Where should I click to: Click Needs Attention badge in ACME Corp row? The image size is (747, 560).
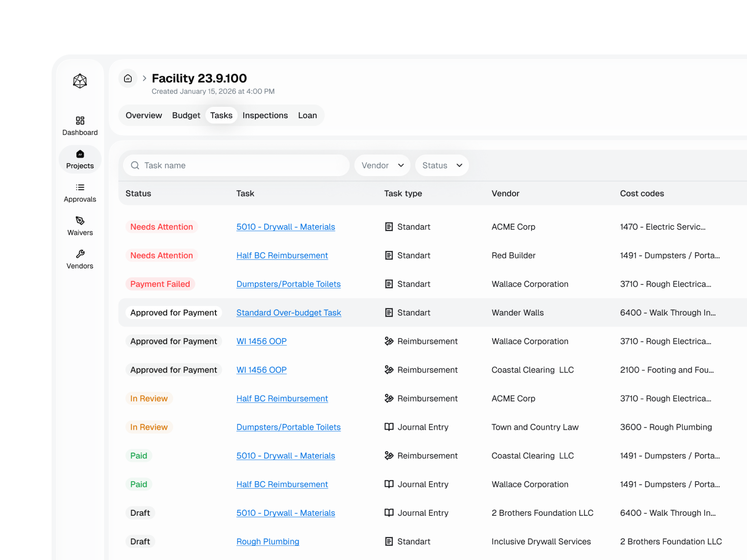(x=161, y=227)
